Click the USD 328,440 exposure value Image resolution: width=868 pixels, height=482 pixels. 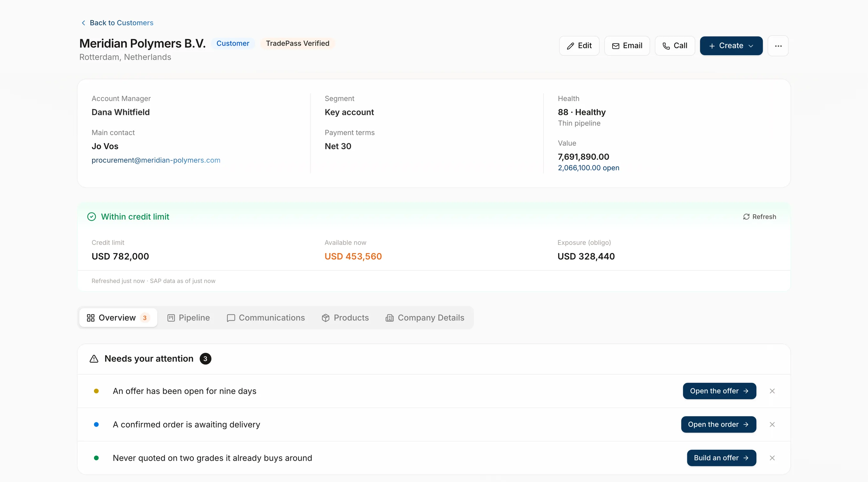[586, 256]
